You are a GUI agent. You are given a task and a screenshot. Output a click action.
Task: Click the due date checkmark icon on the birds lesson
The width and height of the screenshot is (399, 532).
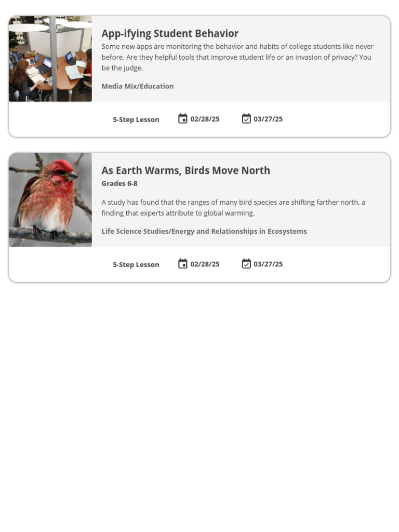(x=246, y=264)
